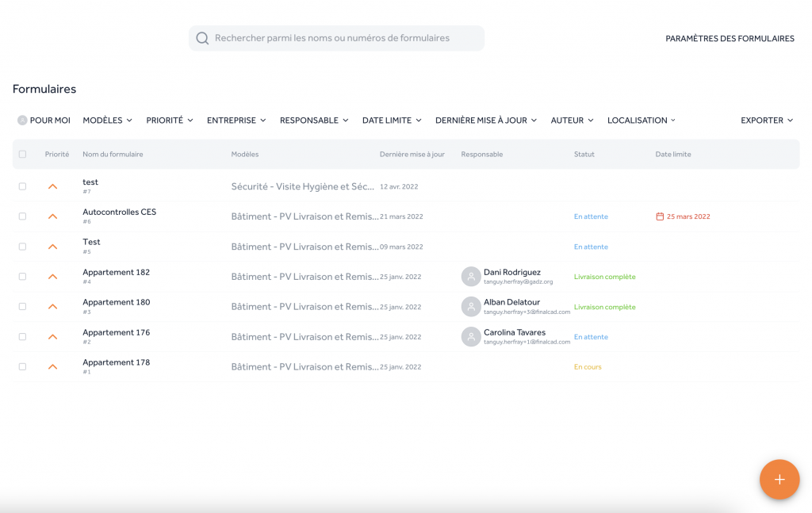
Task: Click the priority arrow icon for Appartement 178
Action: (x=52, y=367)
